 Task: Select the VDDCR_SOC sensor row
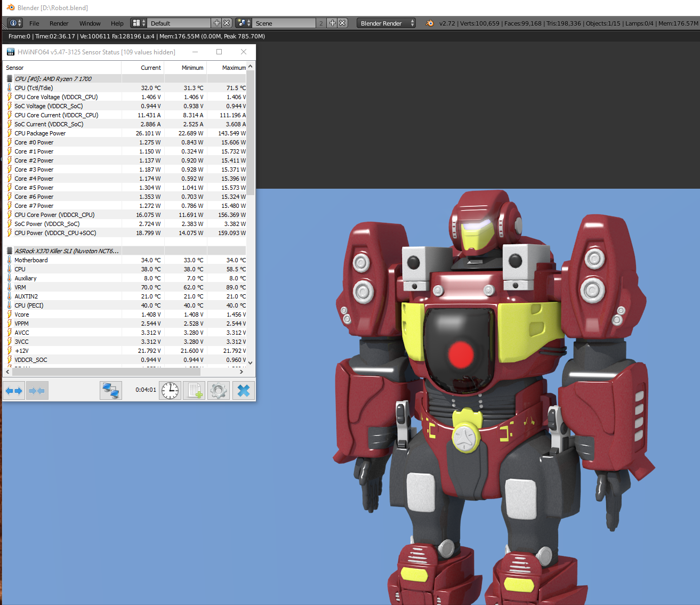coord(125,360)
